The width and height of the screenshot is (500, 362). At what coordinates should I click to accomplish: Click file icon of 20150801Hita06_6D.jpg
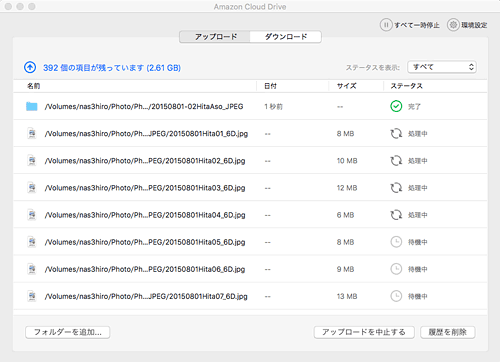pyautogui.click(x=32, y=269)
